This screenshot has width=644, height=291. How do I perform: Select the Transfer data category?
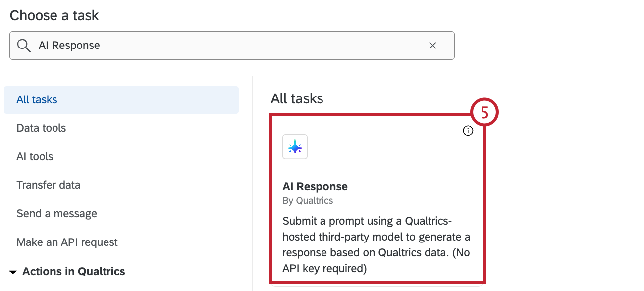tap(48, 185)
